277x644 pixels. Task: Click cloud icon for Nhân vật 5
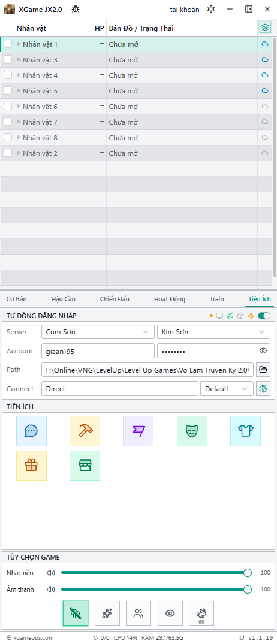click(265, 91)
